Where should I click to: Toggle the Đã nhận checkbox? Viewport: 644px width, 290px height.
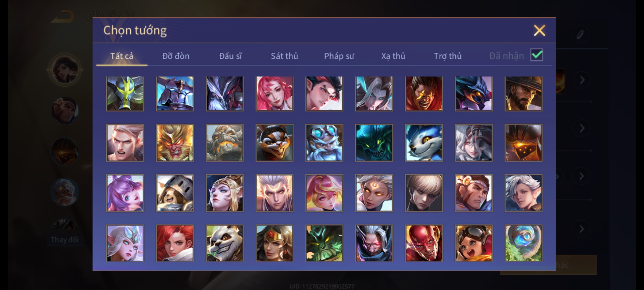[x=536, y=55]
